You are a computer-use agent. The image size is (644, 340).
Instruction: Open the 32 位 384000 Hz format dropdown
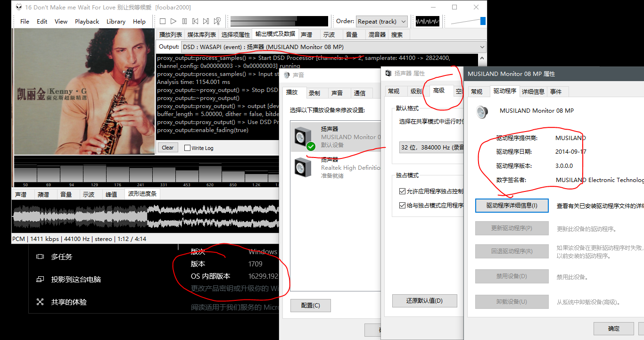tap(431, 147)
